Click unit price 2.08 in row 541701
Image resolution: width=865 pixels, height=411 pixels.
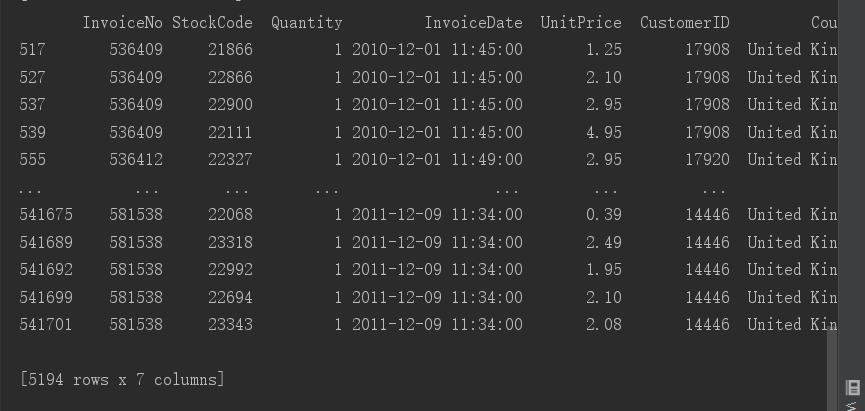(x=603, y=324)
